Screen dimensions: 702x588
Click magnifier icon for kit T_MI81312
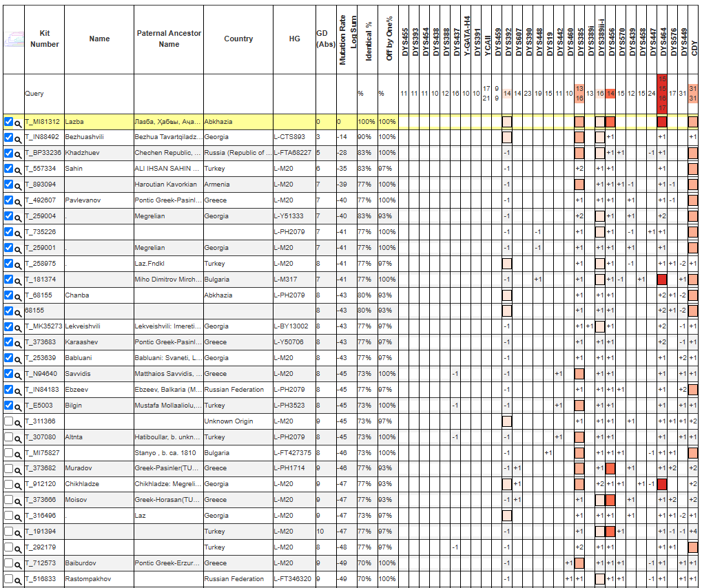click(19, 122)
